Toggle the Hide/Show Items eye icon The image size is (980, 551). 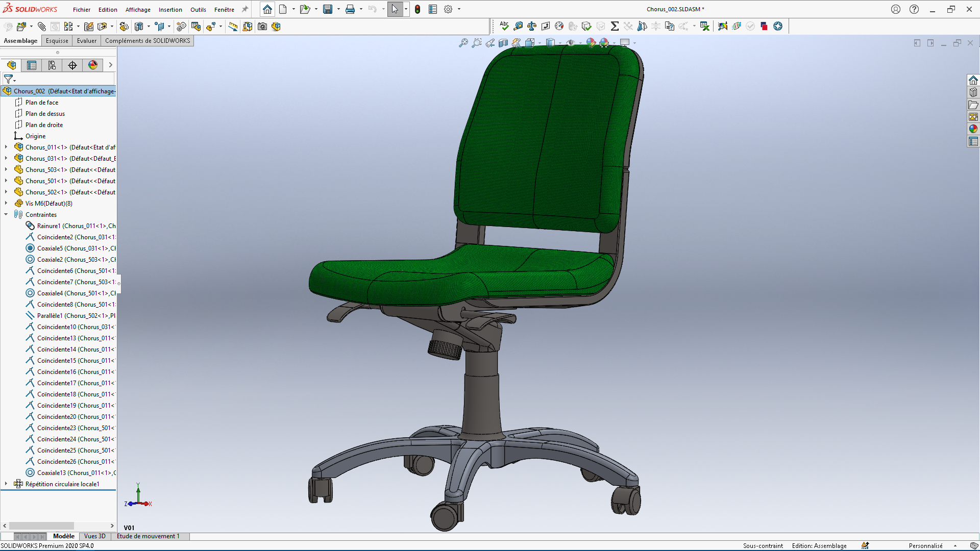pos(571,43)
